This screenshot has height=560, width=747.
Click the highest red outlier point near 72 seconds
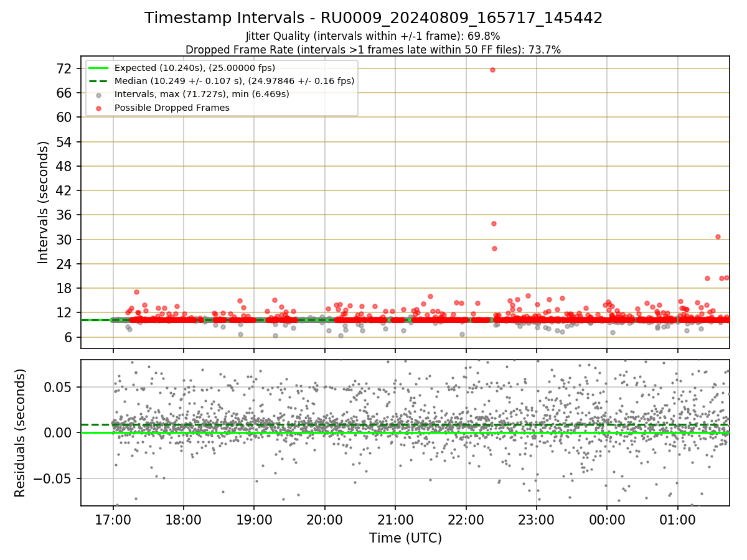492,70
